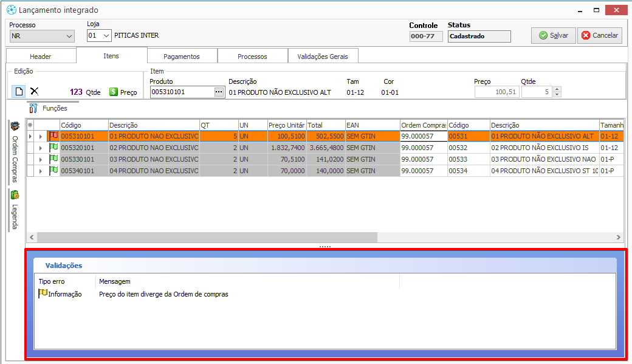The height and width of the screenshot is (364, 632).
Task: Click the Produto lookup ellipsis button
Action: (x=219, y=92)
